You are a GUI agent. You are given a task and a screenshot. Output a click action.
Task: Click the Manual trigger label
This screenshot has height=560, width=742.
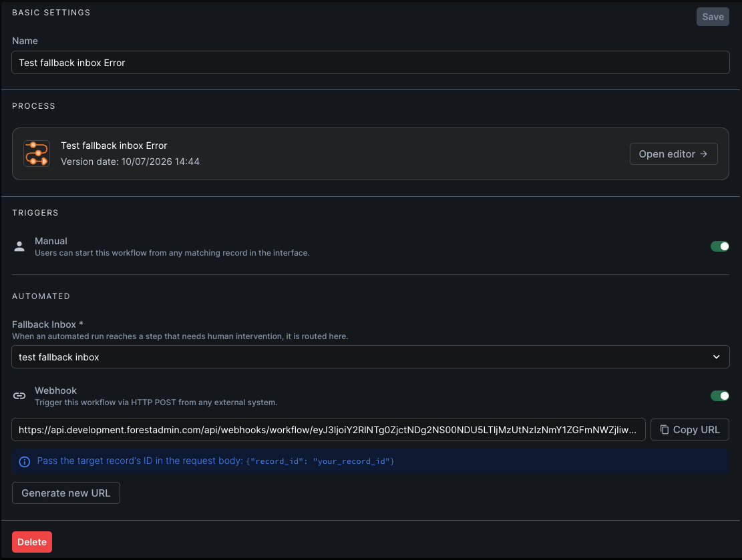(51, 241)
